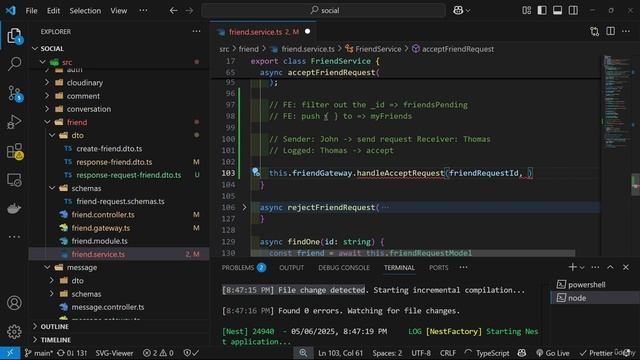Screen dimensions: 640x360
Task: Click the Go Live button
Action: pyautogui.click(x=553, y=353)
